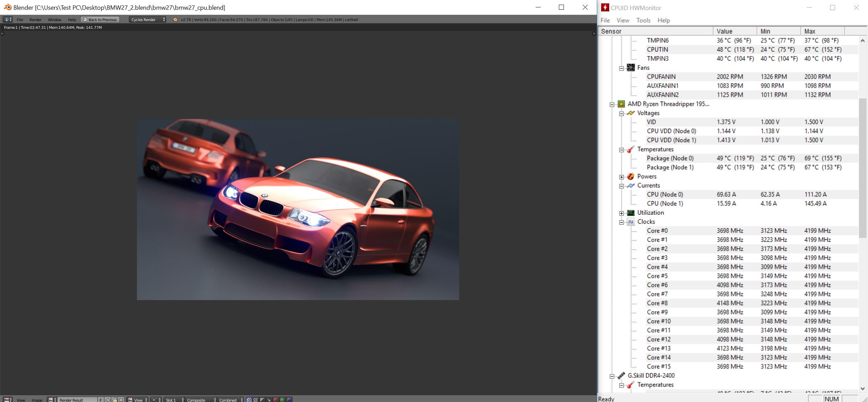Enable the blue channel display
Screen dimensions: 868x402
tap(289, 400)
